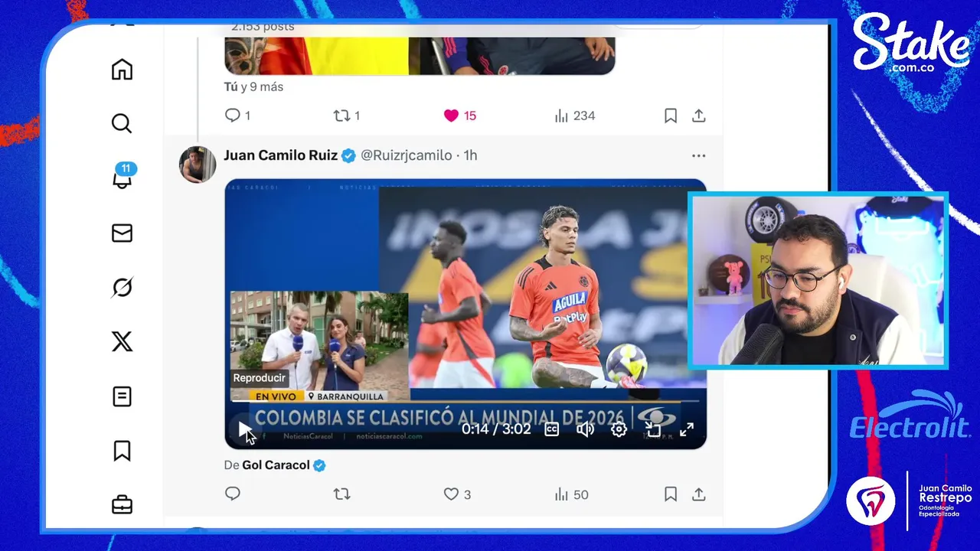Open the @Ruizrjcamilo handle link
Image resolution: width=980 pixels, height=551 pixels.
coord(406,155)
